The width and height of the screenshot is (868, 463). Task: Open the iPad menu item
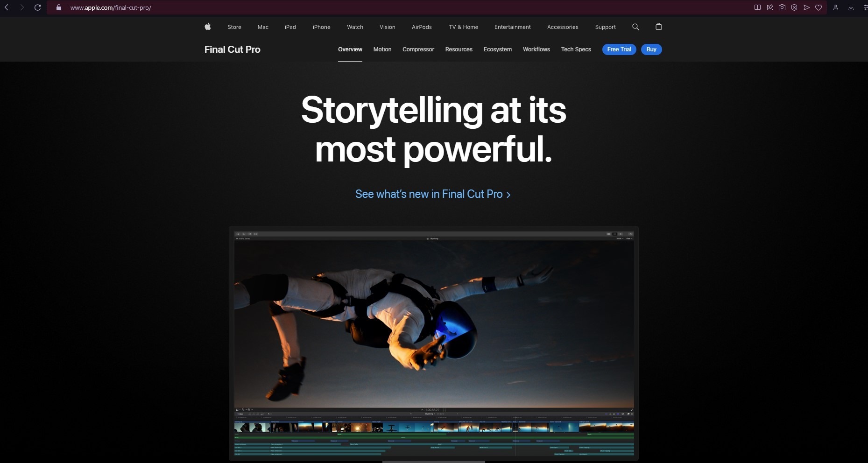tap(290, 27)
